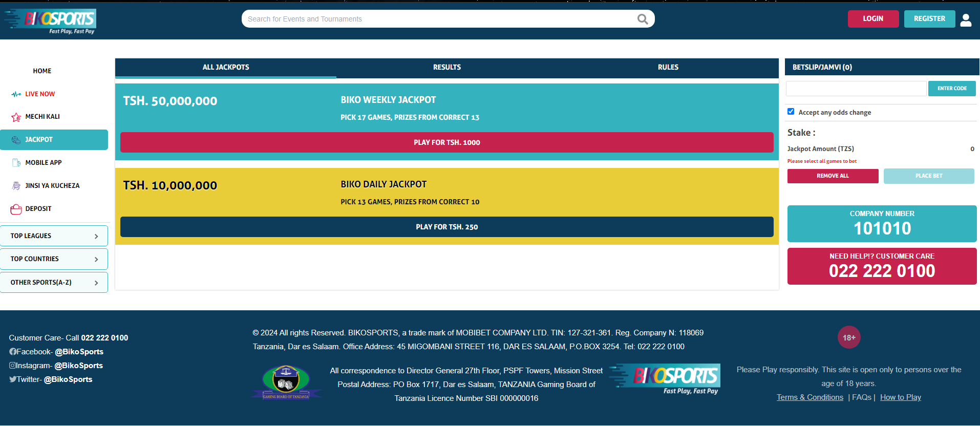
Task: Open Instagram @BikoSports link
Action: point(79,366)
